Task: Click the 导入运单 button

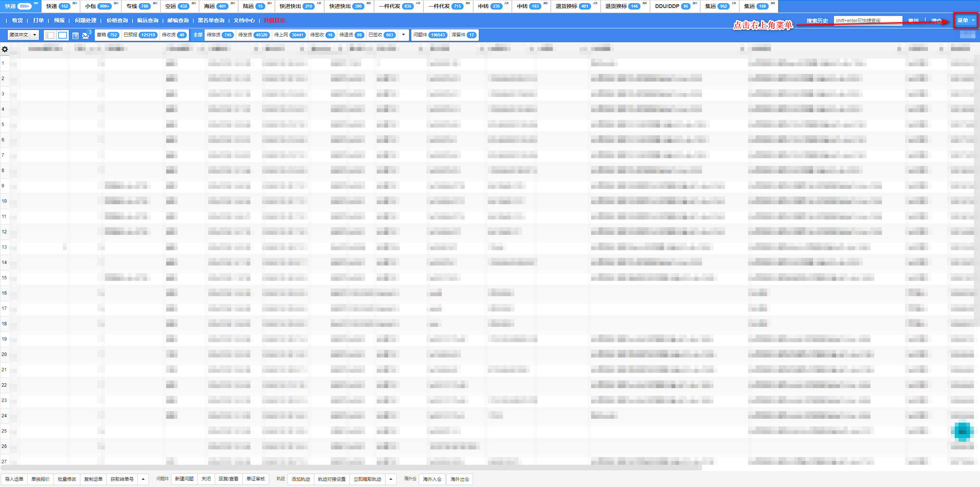Action: 14,479
